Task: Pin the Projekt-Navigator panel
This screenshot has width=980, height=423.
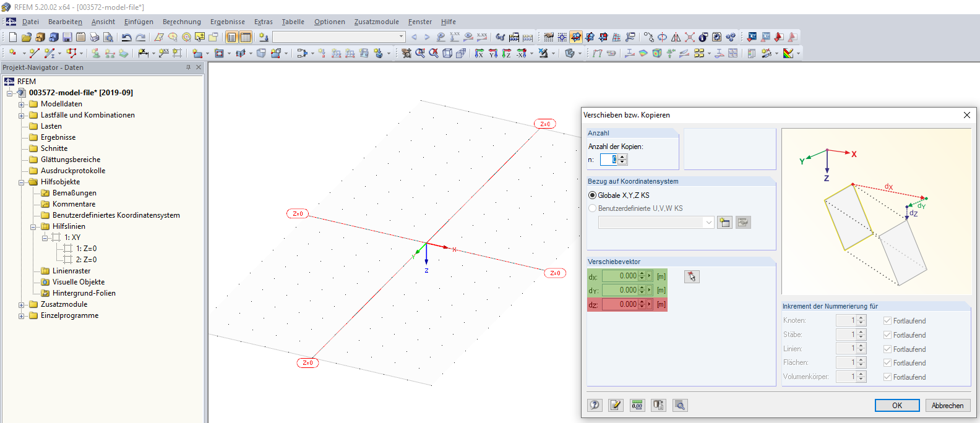Action: pyautogui.click(x=188, y=67)
